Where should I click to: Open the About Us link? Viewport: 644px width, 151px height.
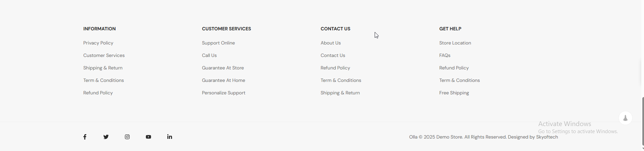click(x=330, y=43)
